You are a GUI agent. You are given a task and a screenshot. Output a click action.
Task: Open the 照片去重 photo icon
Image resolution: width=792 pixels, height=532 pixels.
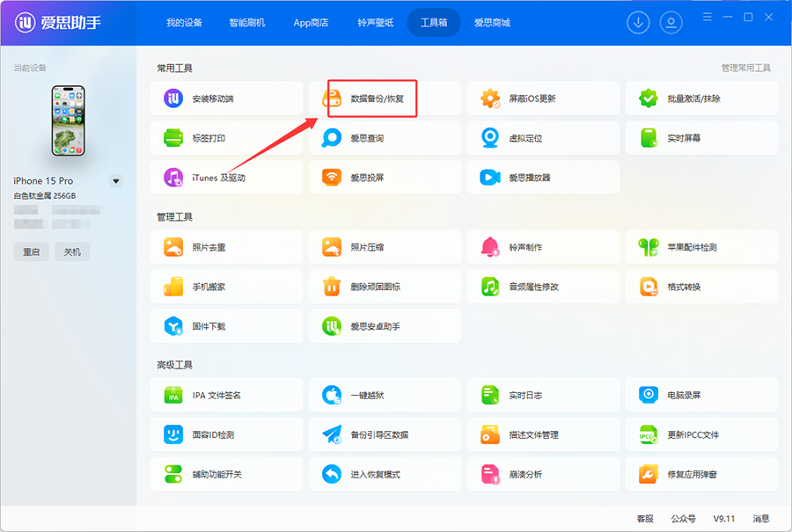[x=173, y=247]
